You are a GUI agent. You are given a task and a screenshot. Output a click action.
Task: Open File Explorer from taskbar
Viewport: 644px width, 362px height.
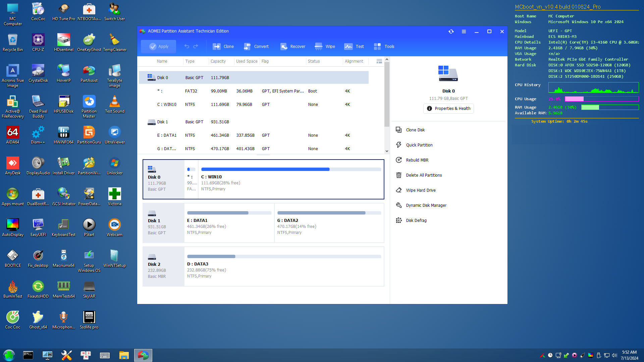point(124,355)
